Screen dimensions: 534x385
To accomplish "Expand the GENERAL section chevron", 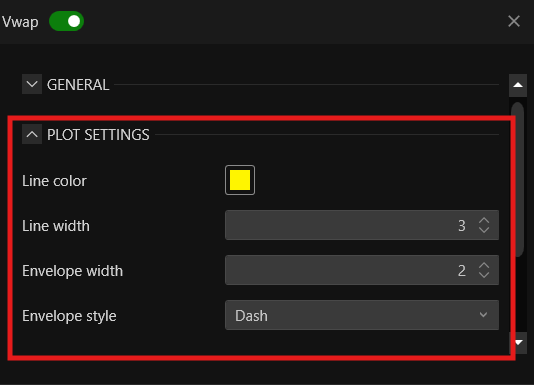I will point(32,84).
